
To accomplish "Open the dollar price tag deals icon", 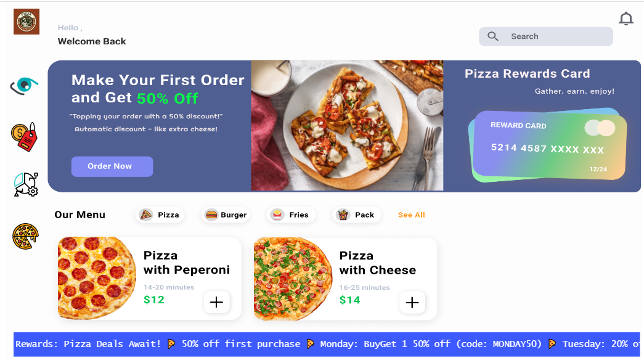I will click(24, 137).
